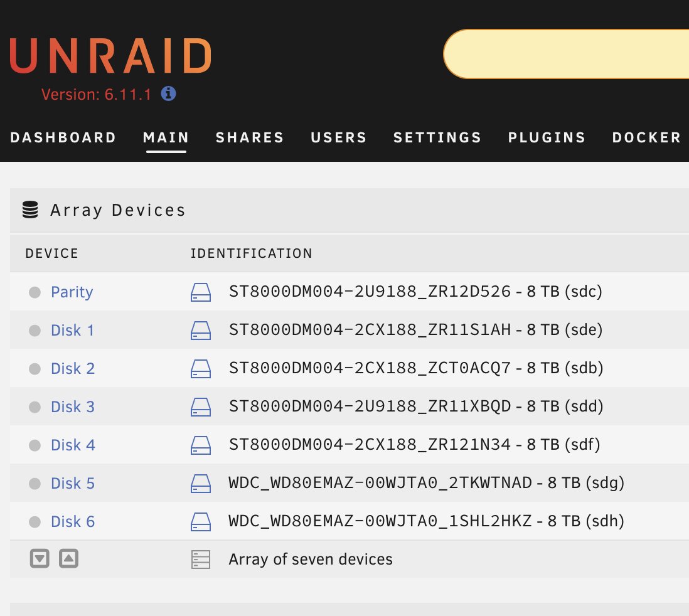689x616 pixels.
Task: Select the drive icon beside Disk 4
Action: [x=201, y=445]
